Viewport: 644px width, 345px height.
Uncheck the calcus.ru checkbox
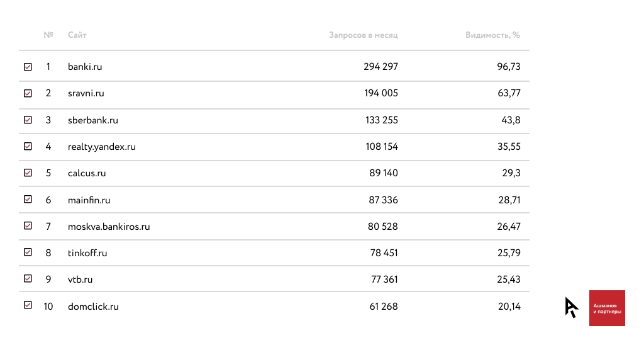click(x=28, y=172)
